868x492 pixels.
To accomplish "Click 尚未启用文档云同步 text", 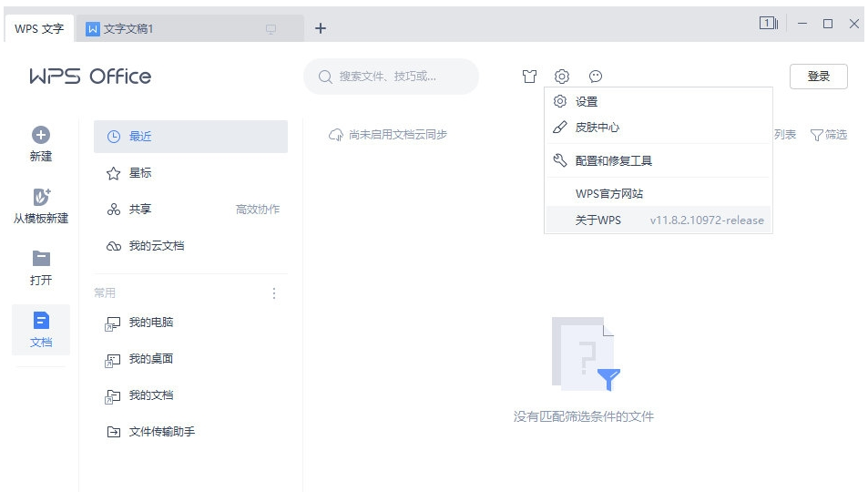I will (397, 135).
